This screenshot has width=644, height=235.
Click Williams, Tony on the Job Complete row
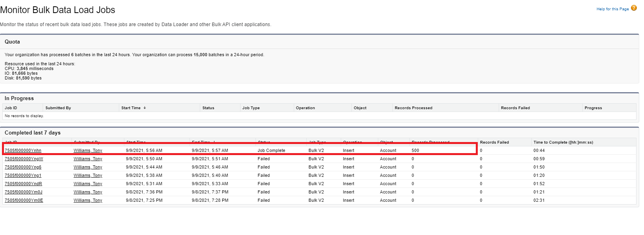click(x=88, y=150)
